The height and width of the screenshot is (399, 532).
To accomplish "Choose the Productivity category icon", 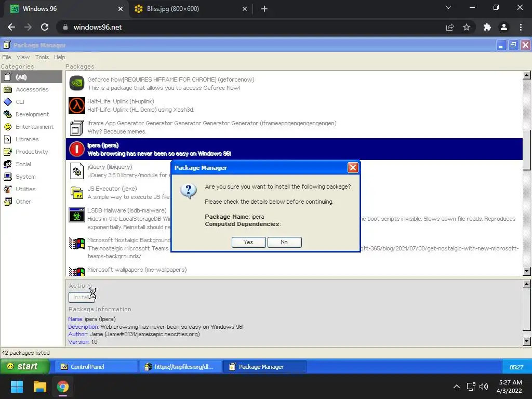I will (x=7, y=152).
